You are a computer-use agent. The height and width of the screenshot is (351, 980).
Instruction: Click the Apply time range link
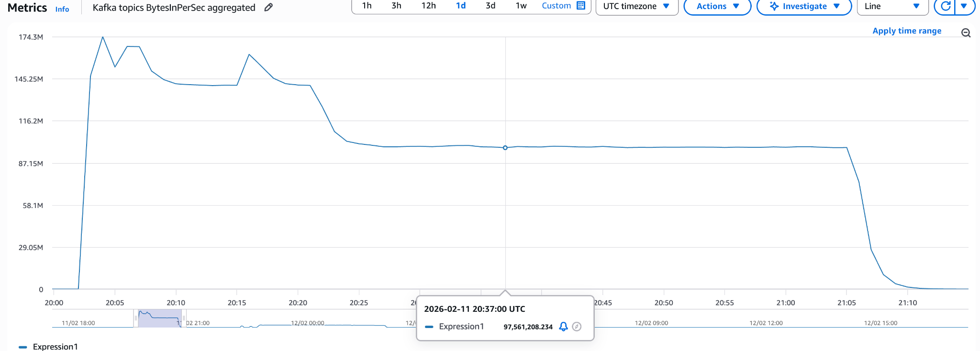tap(906, 31)
